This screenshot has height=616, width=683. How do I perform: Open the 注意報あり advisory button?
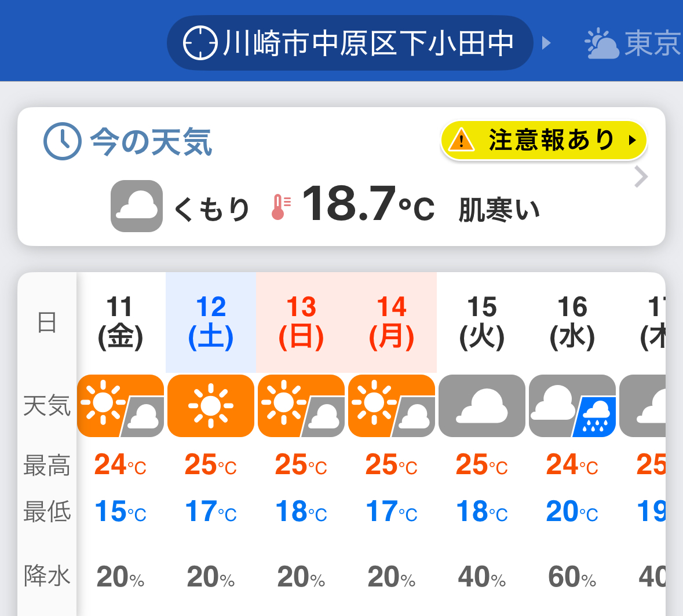[543, 140]
